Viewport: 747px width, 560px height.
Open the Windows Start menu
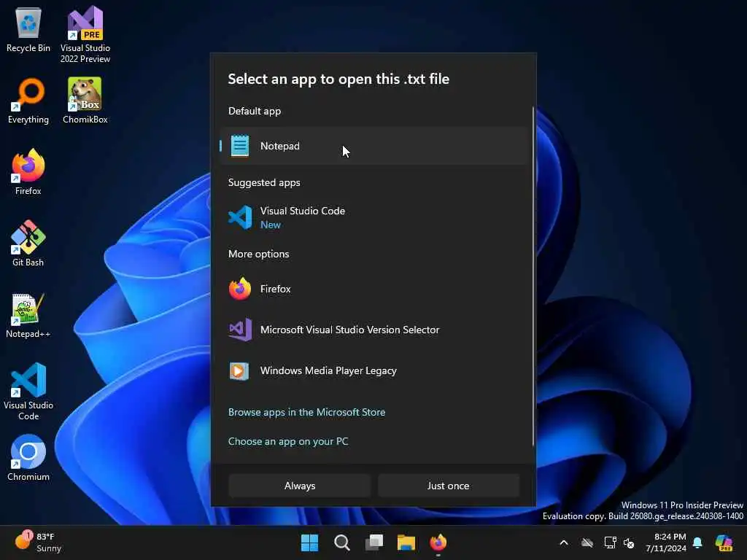click(309, 542)
